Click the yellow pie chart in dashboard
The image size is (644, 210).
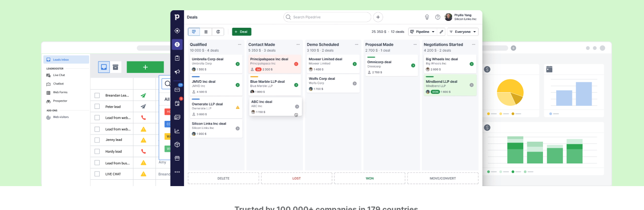[x=510, y=92]
